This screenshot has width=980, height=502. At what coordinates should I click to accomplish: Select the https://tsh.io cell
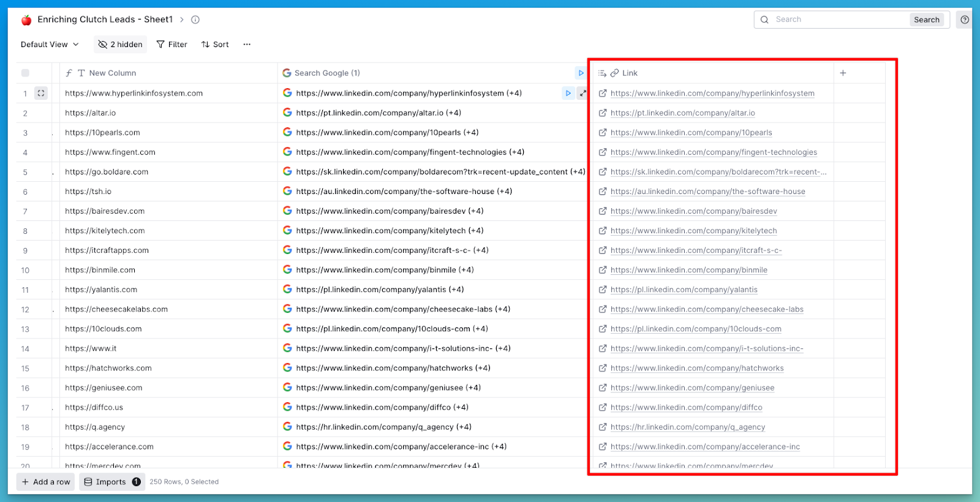[168, 192]
